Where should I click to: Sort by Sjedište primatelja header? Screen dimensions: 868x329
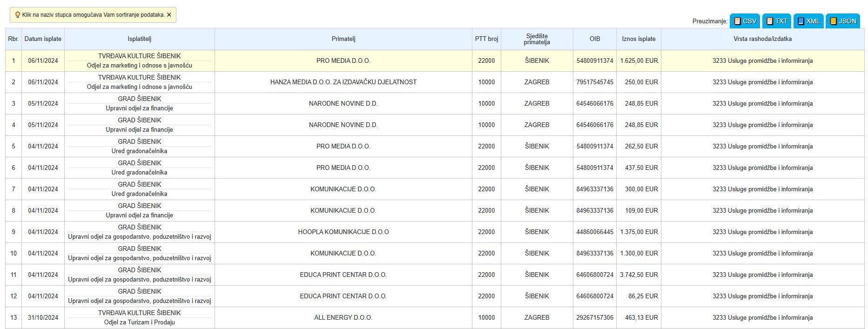pyautogui.click(x=537, y=39)
